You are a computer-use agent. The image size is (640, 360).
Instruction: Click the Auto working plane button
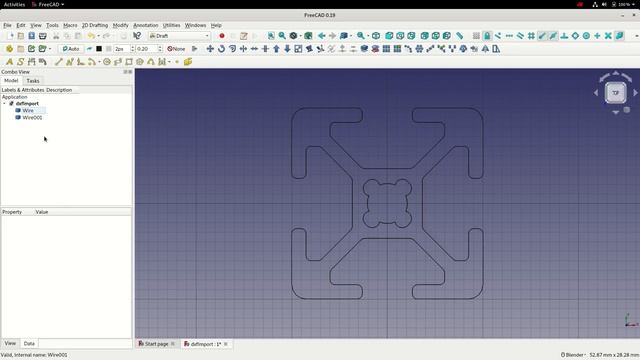[71, 49]
